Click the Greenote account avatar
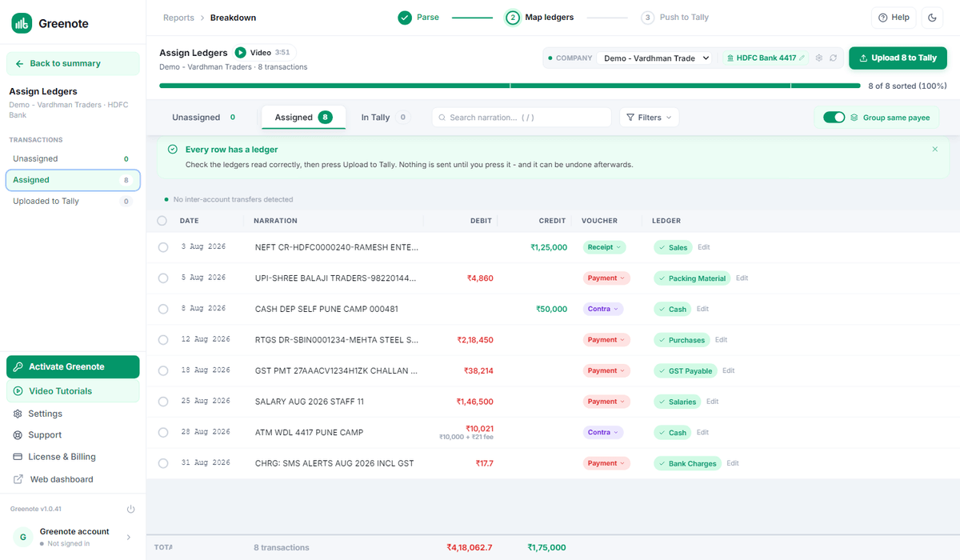Screen dimensions: 960x560 (x=23, y=537)
